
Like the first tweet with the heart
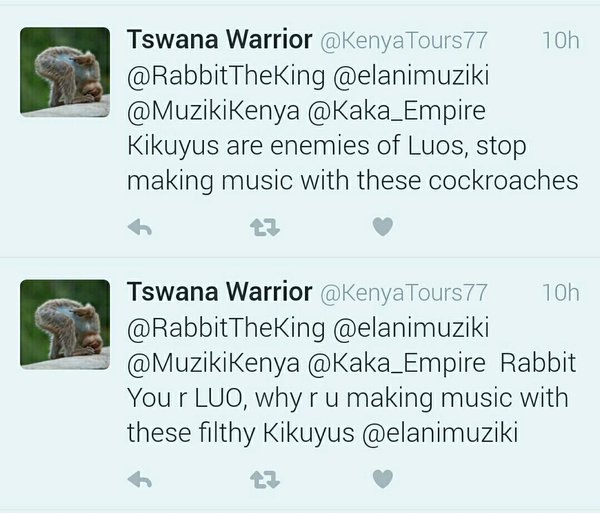pyautogui.click(x=382, y=228)
